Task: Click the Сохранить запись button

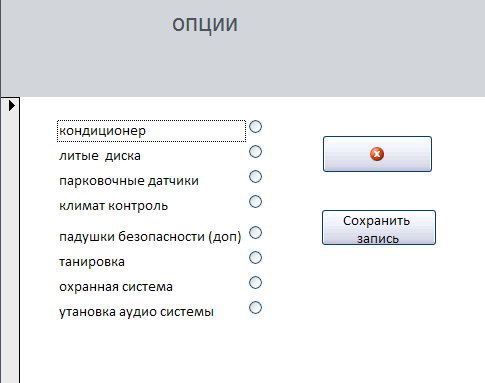Action: [379, 228]
